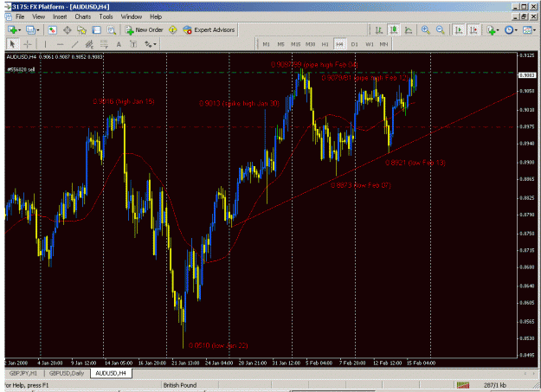This screenshot has height=392, width=541.
Task: Select the Text tool labeled A
Action: 119,44
